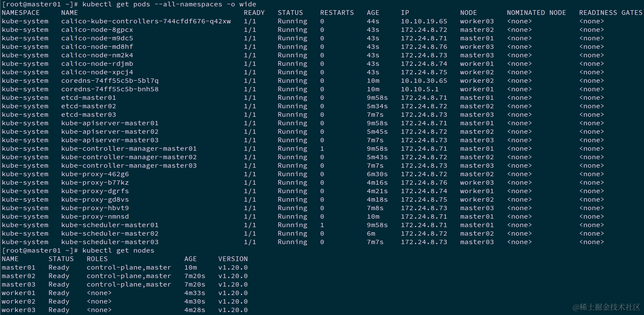
Task: Click the etcd-master02 pod name
Action: [x=89, y=106]
